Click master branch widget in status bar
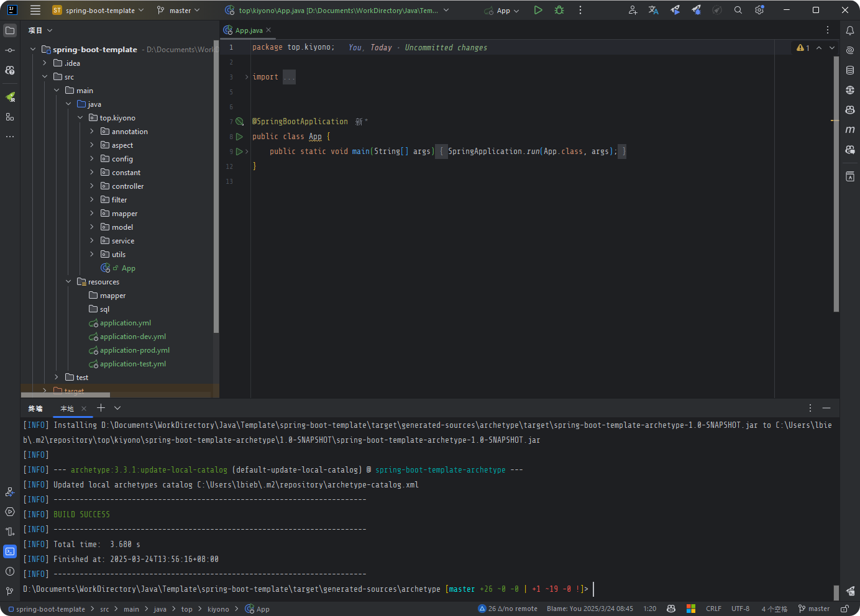Screen dimensions: 860x616 [814, 609]
